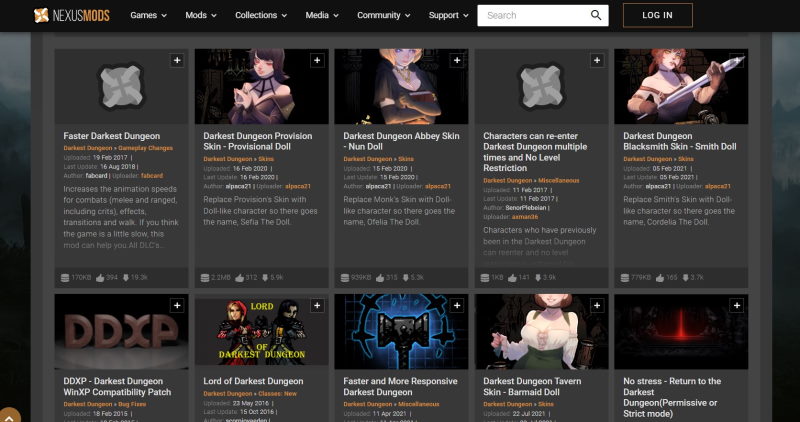800x422 pixels.
Task: Open the Games dropdown menu
Action: point(148,15)
